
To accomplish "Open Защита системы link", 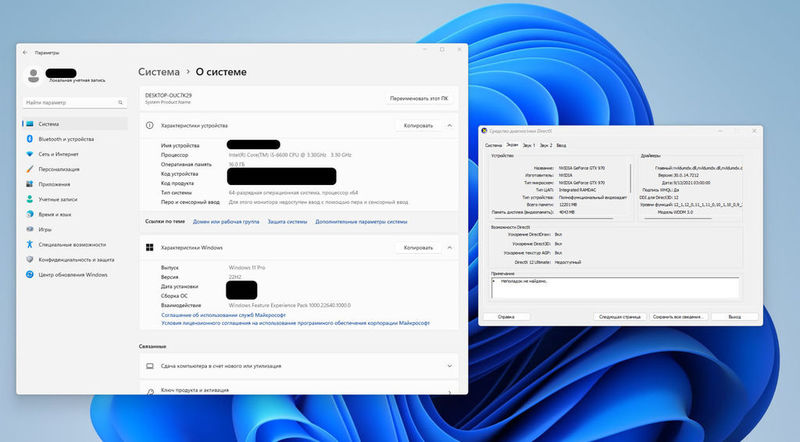I will [x=287, y=221].
